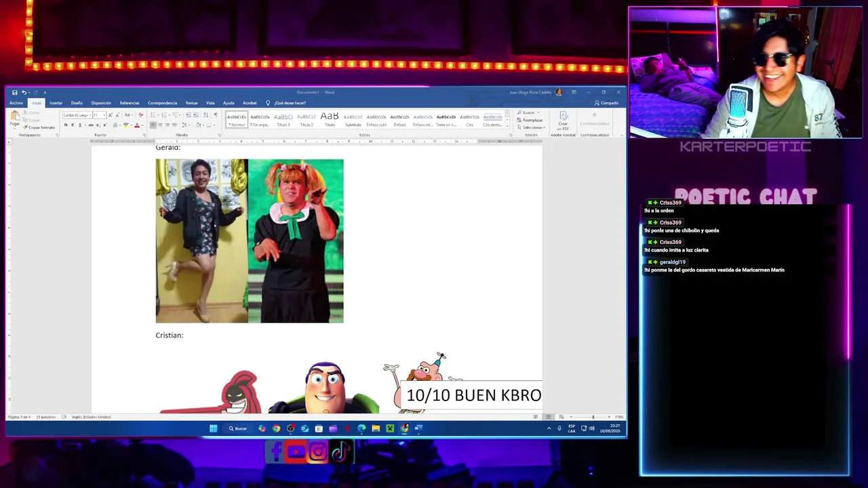Toggle superscript formatting
The height and width of the screenshot is (488, 868).
click(105, 125)
